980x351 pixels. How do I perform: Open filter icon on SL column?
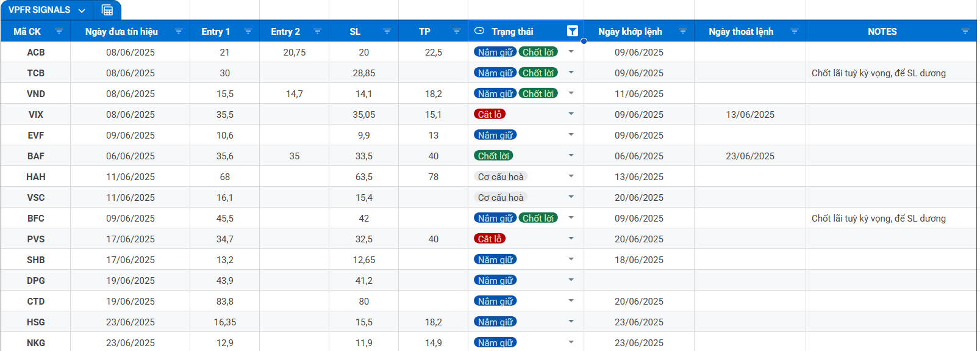[387, 31]
